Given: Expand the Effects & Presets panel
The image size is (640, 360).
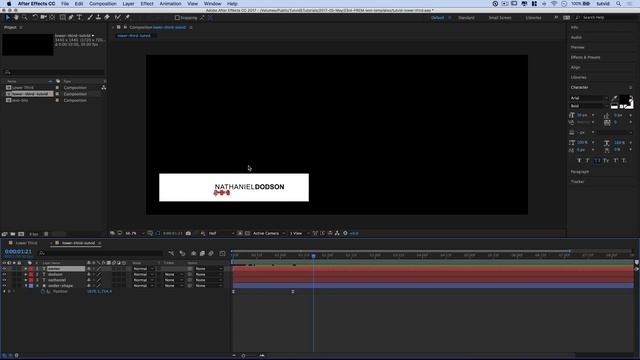Looking at the screenshot, I should (x=585, y=57).
